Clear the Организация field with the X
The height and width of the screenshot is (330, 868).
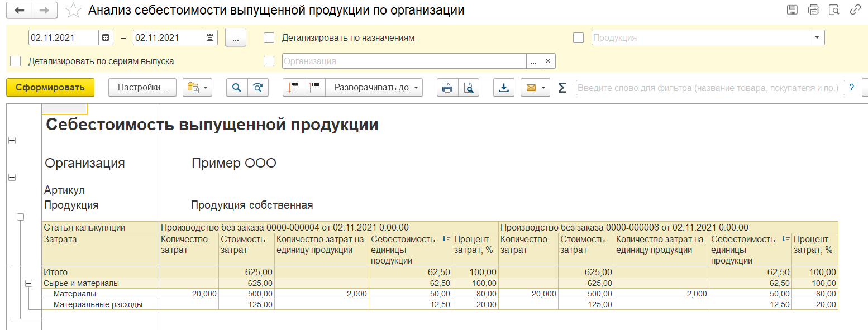coord(548,61)
